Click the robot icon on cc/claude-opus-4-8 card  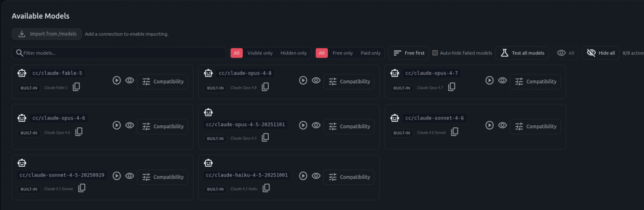(208, 73)
